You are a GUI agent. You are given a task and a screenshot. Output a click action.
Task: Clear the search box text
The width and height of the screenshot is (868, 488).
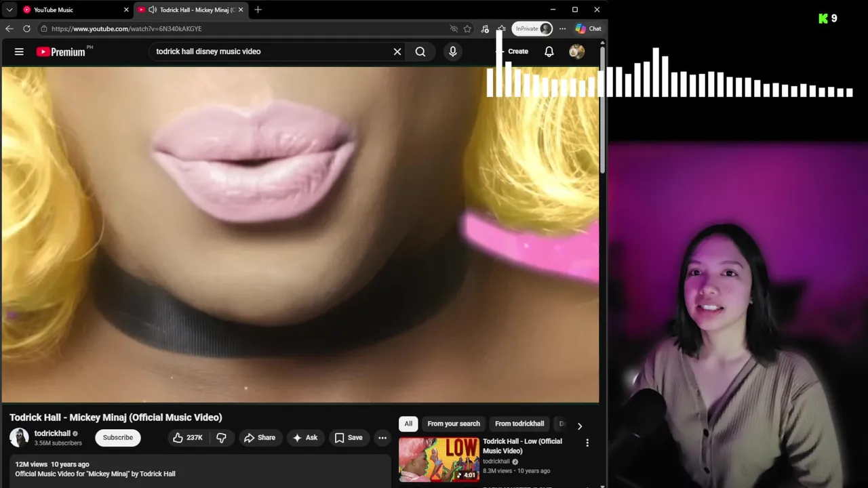pyautogui.click(x=397, y=52)
